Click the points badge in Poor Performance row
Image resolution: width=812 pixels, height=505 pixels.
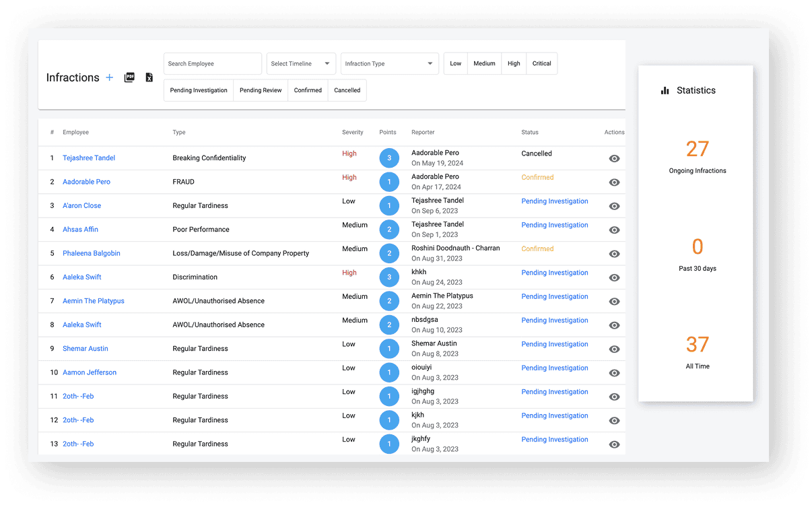[389, 230]
